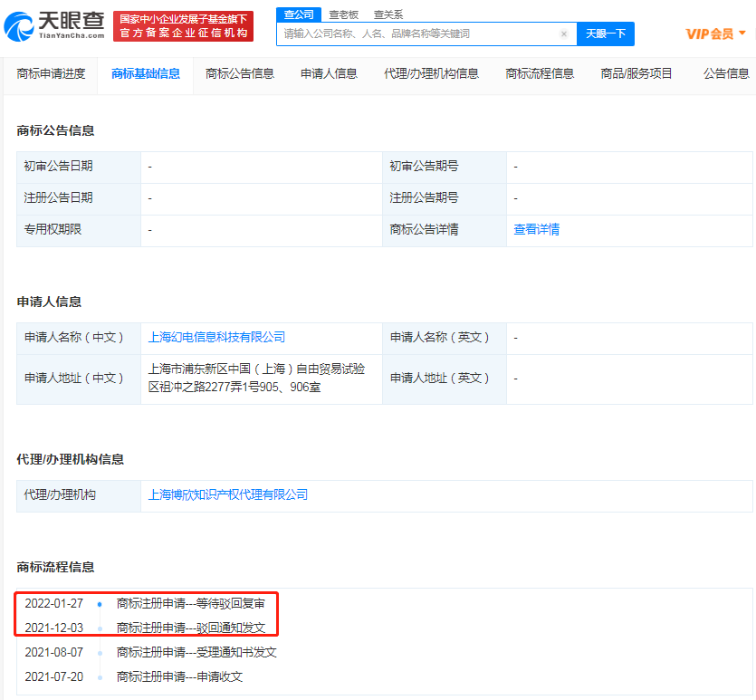756x700 pixels.
Task: Switch to the 查老板 search tab
Action: coord(343,14)
